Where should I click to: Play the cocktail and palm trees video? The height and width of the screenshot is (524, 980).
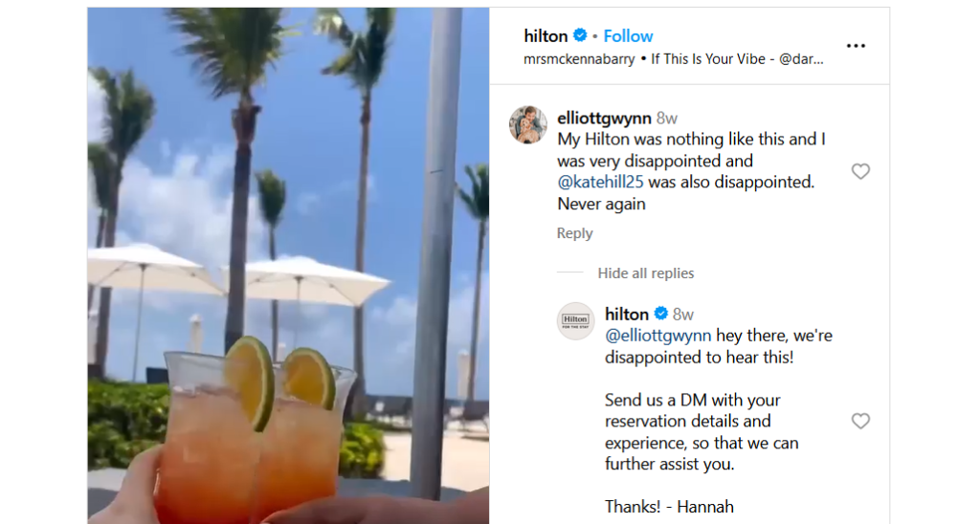288,266
